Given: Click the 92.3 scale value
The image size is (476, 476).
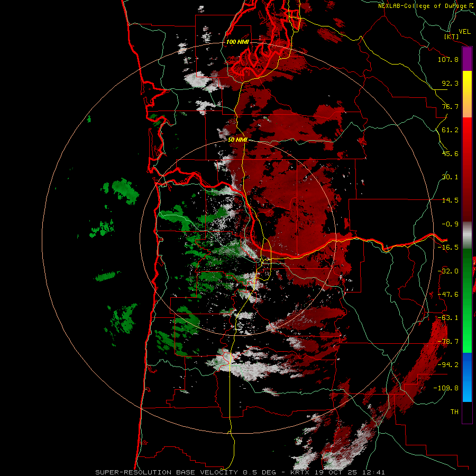Looking at the screenshot, I should tap(450, 83).
